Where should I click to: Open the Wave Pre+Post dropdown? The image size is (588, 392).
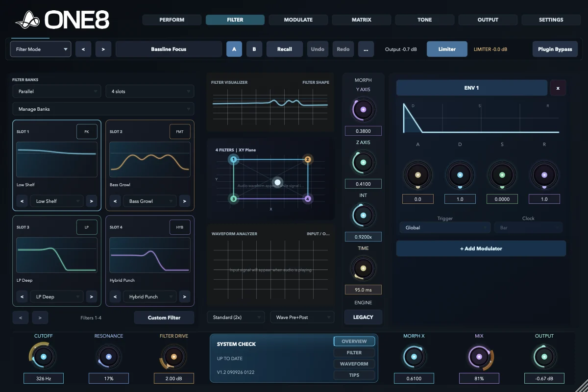click(x=302, y=317)
